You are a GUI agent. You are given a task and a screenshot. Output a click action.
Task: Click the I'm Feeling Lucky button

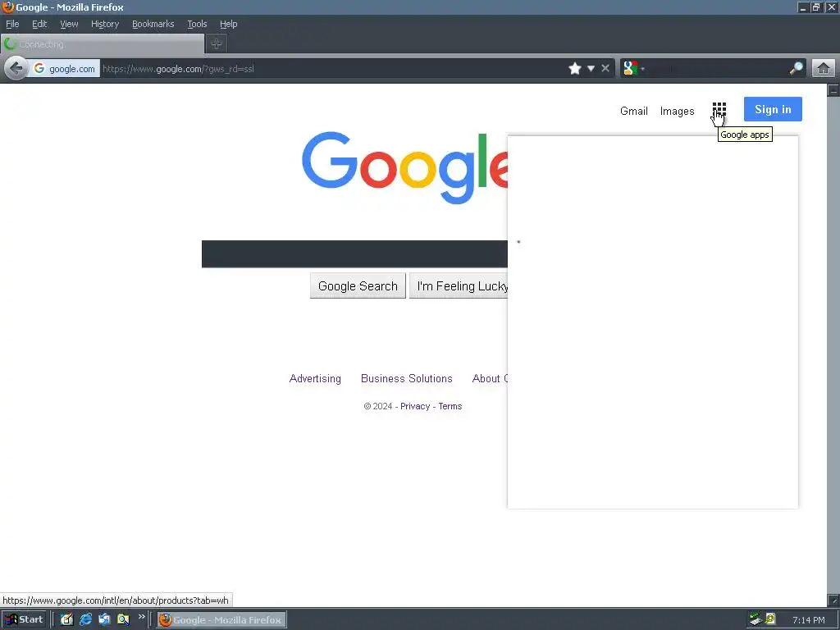tap(459, 286)
